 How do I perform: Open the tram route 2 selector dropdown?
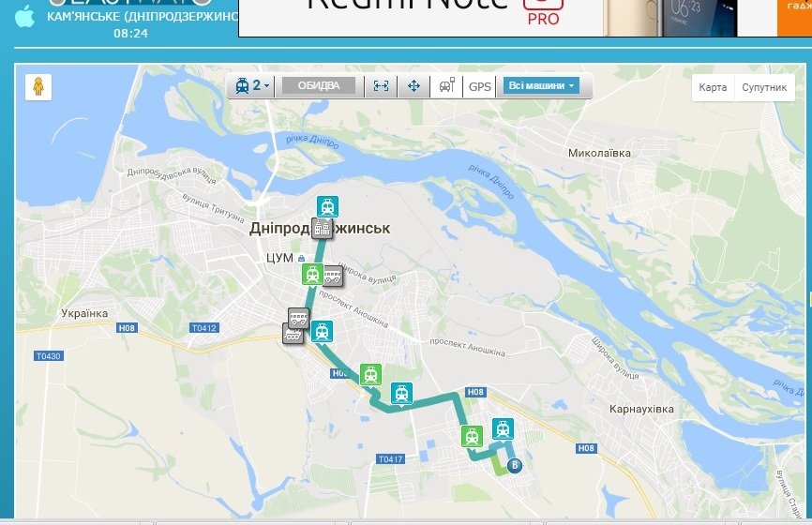(252, 86)
